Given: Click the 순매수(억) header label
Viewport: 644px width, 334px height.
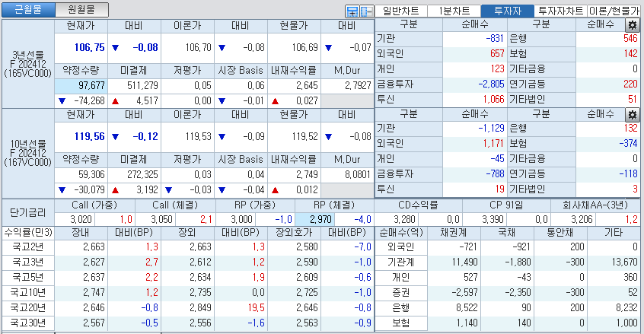Looking at the screenshot, I should [401, 233].
